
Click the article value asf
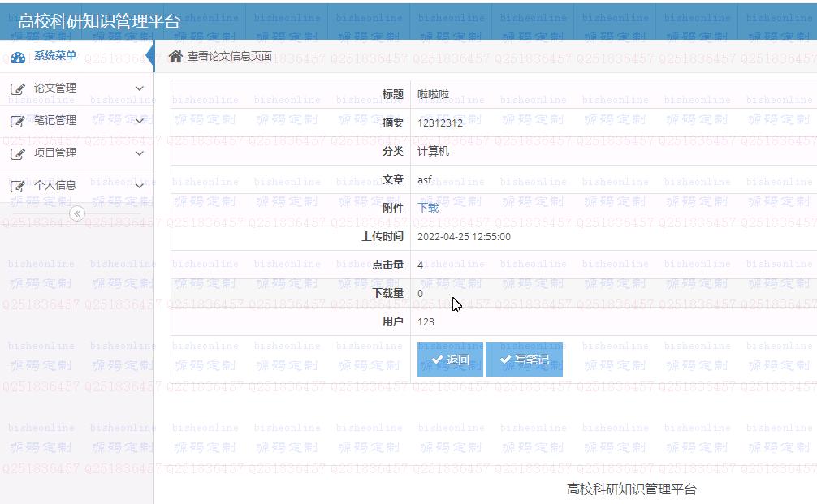pyautogui.click(x=425, y=179)
